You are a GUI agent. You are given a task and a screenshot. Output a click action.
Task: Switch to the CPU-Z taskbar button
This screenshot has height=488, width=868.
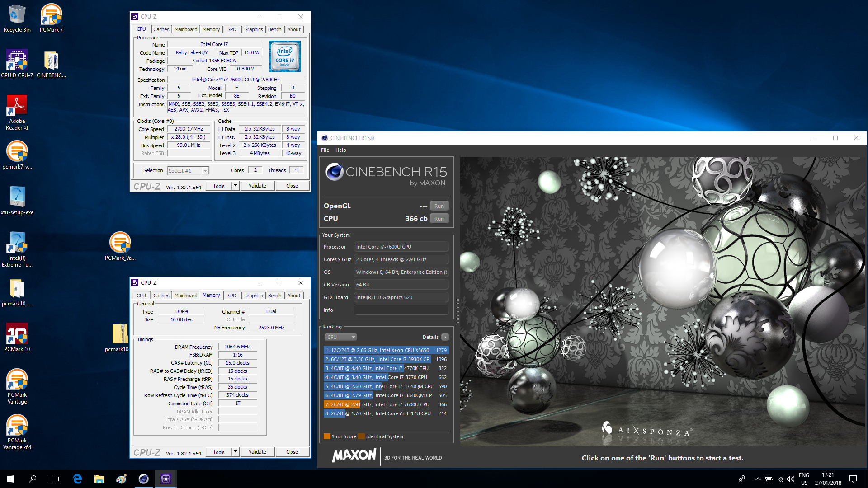click(x=165, y=479)
